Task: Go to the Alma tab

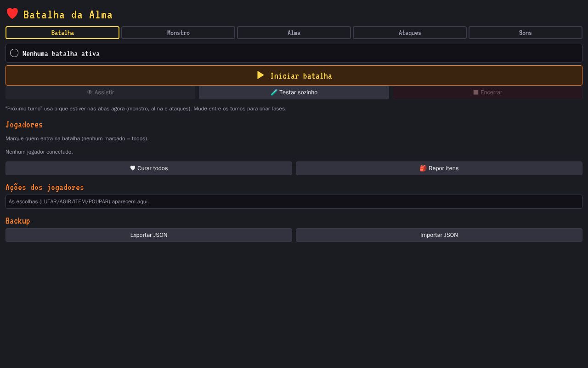Action: [294, 33]
